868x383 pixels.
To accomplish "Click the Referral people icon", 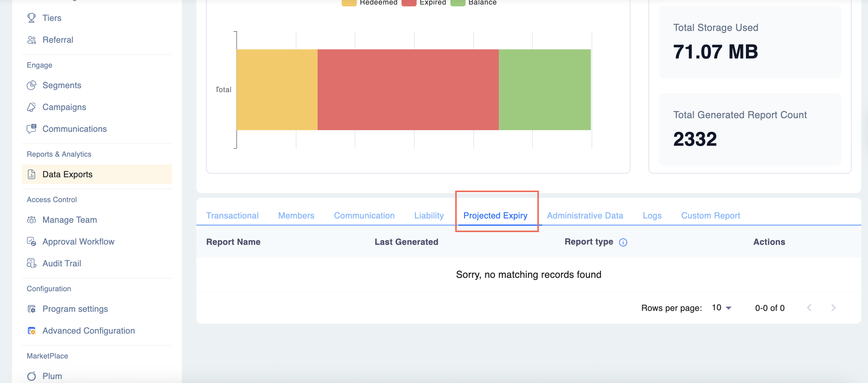I will tap(31, 40).
